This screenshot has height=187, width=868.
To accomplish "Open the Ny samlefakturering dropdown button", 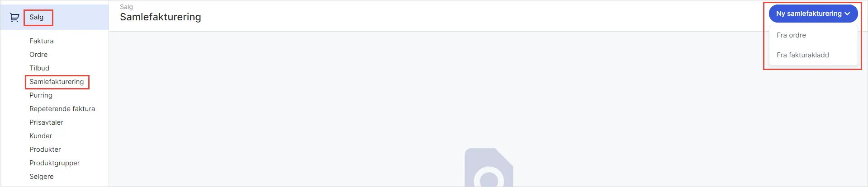I will click(813, 14).
